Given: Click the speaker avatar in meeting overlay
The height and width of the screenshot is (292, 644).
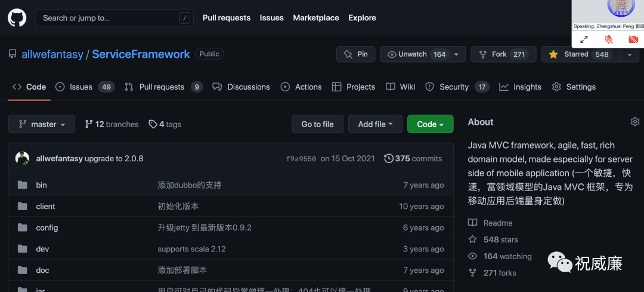Looking at the screenshot, I should (x=621, y=7).
